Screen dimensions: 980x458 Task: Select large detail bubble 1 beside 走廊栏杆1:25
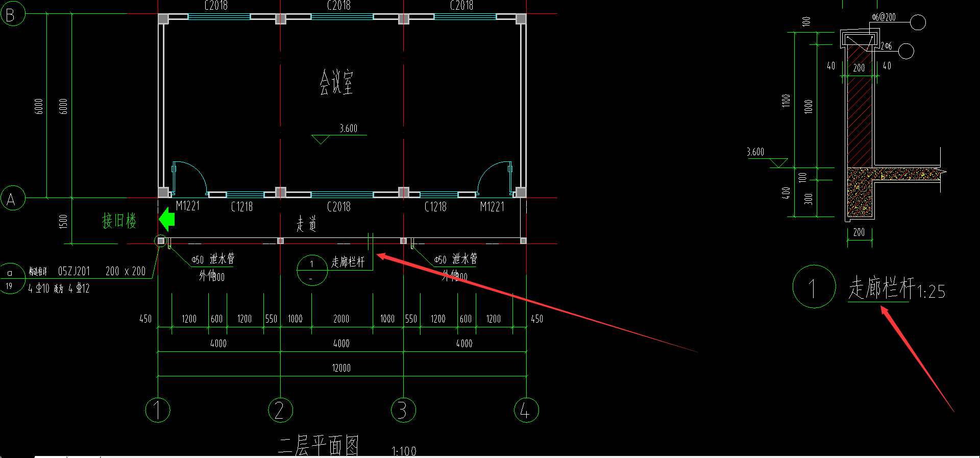(x=814, y=286)
